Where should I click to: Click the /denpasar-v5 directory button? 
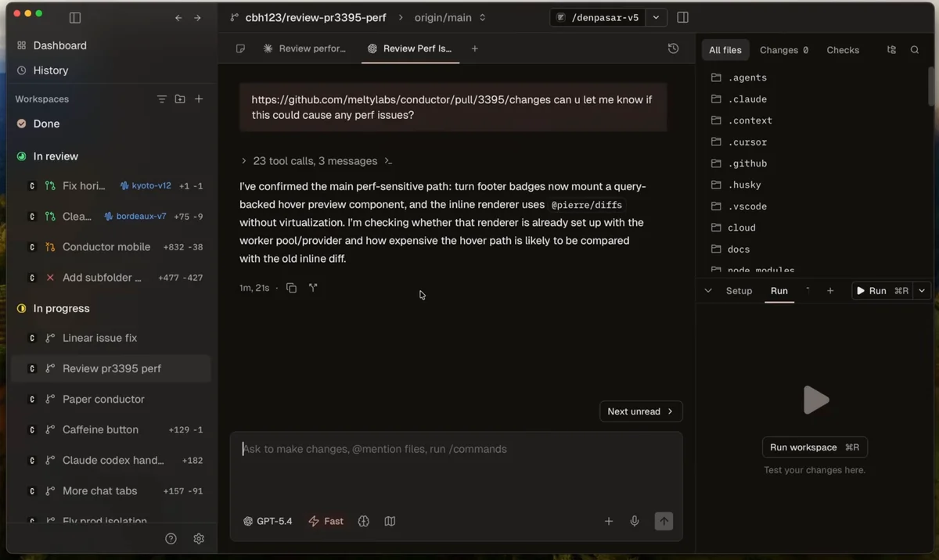pyautogui.click(x=599, y=17)
